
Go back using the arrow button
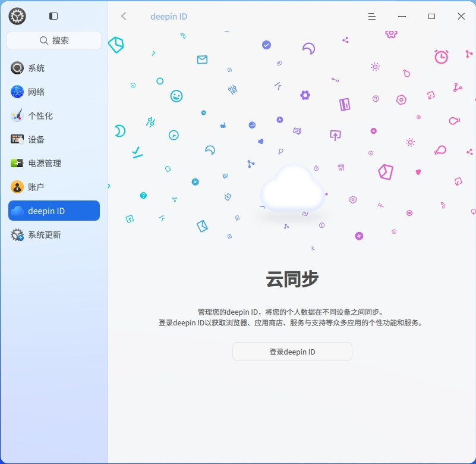click(x=124, y=16)
